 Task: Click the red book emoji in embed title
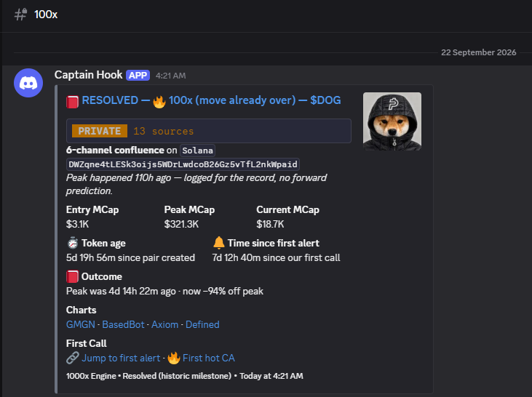click(x=72, y=101)
